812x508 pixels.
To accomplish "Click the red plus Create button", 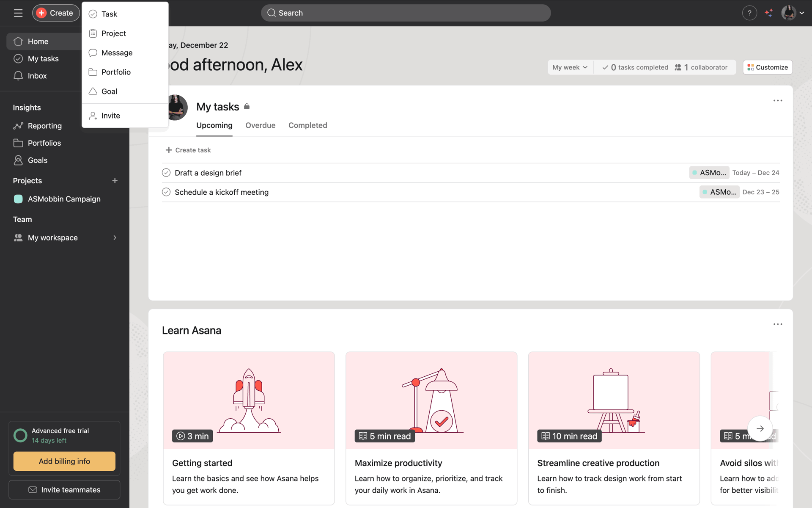I will point(56,13).
